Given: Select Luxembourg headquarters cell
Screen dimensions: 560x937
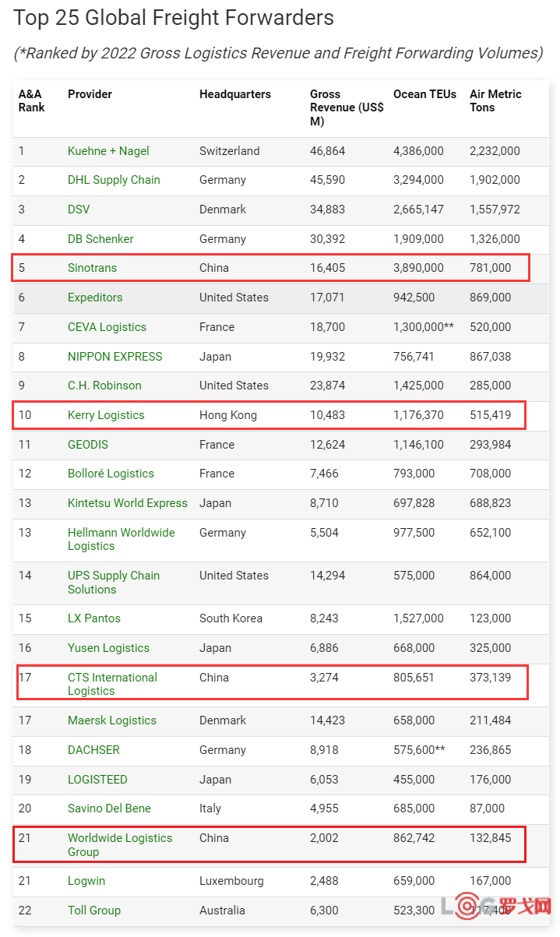Looking at the screenshot, I should 231,881.
